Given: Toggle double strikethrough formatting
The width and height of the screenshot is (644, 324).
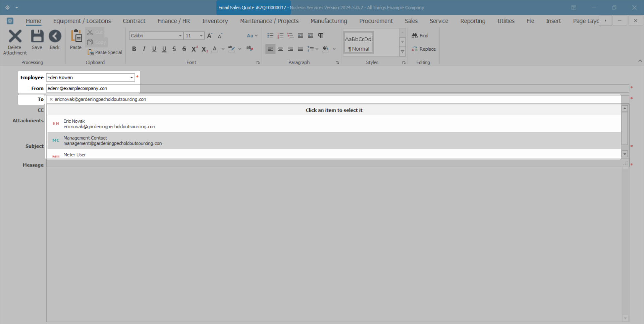Looking at the screenshot, I should coord(184,49).
